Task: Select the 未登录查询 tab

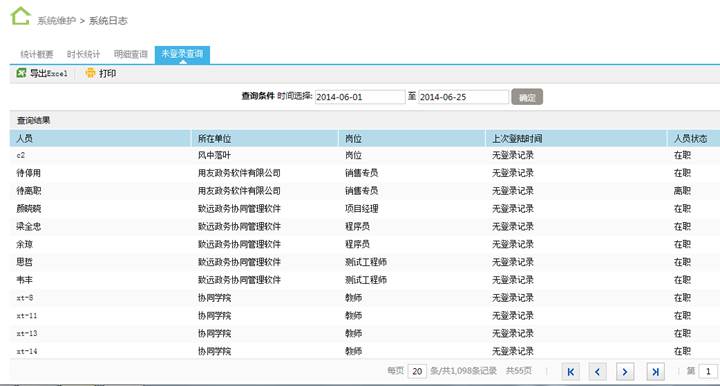Action: (182, 55)
